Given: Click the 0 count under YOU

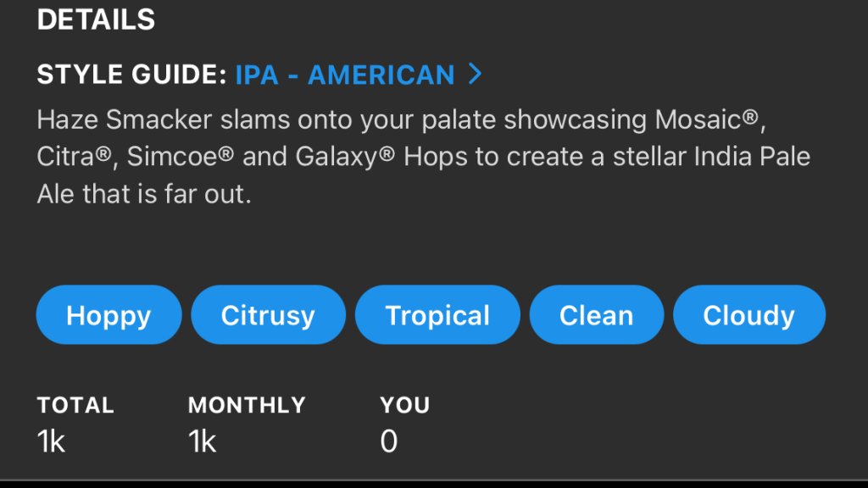Looking at the screenshot, I should [389, 441].
